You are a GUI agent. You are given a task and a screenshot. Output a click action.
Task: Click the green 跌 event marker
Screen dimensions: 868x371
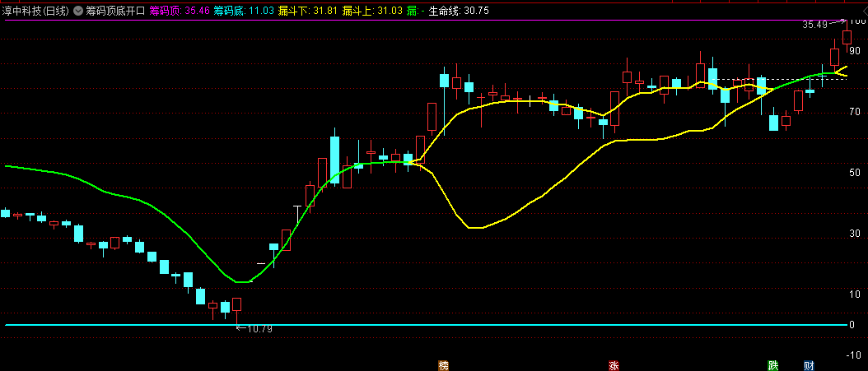pos(772,365)
